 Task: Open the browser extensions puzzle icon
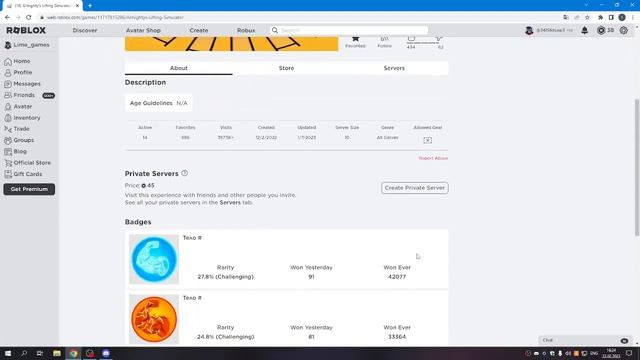pos(600,17)
